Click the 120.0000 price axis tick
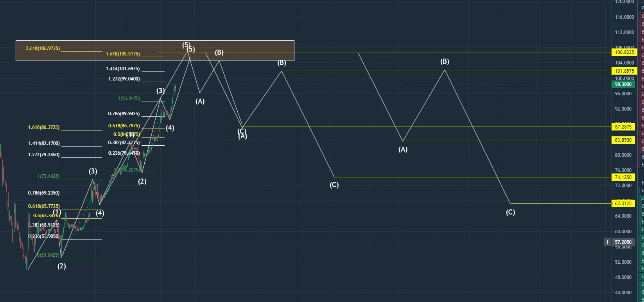Viewport: 644px width, 302px height. [x=624, y=2]
